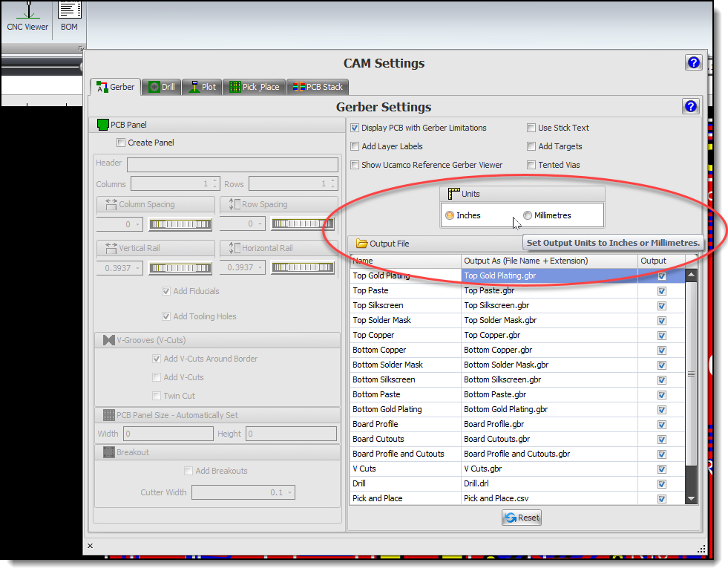Screen dimensions: 728x574
Task: Click the Units ruler icon
Action: pyautogui.click(x=453, y=194)
